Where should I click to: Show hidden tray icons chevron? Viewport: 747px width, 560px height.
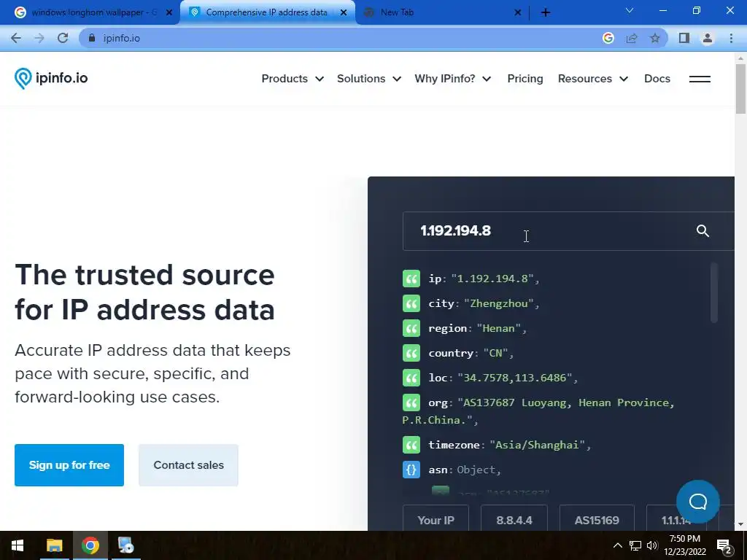617,545
